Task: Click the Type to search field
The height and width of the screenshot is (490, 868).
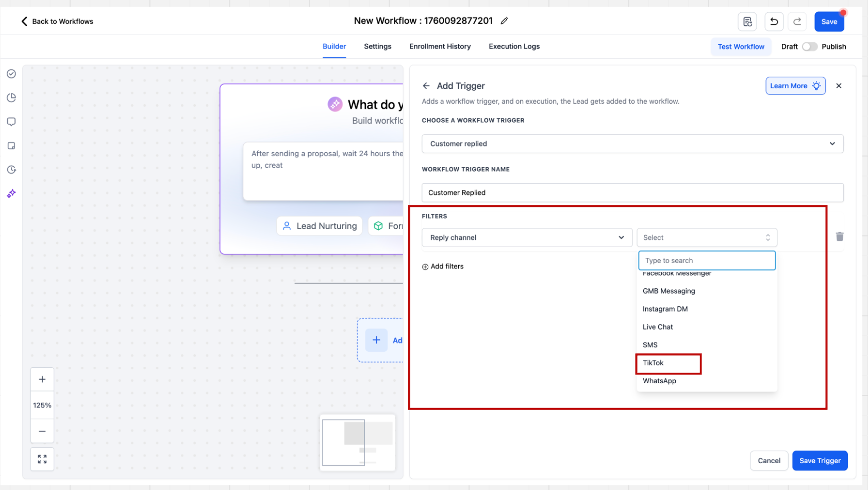Action: (x=706, y=261)
